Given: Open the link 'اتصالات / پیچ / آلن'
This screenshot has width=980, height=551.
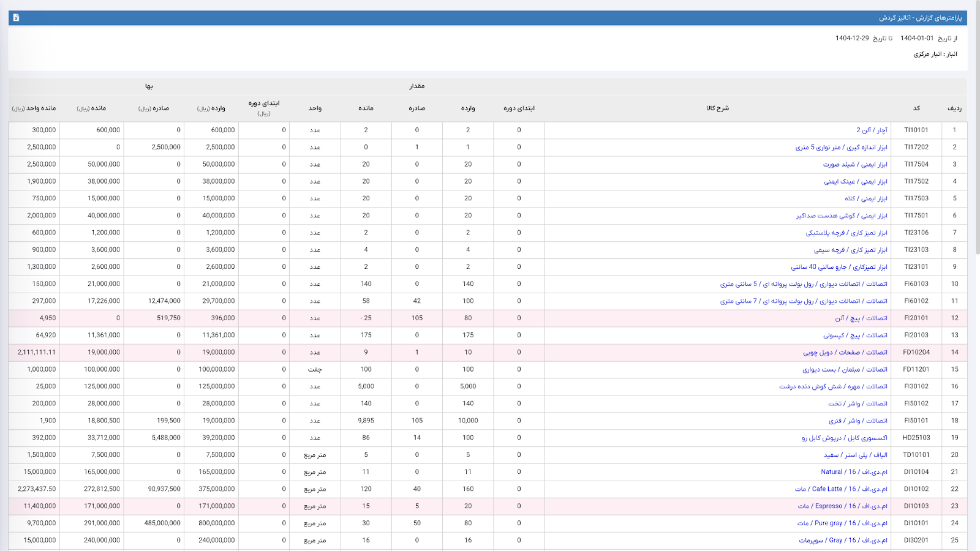Looking at the screenshot, I should tap(861, 318).
